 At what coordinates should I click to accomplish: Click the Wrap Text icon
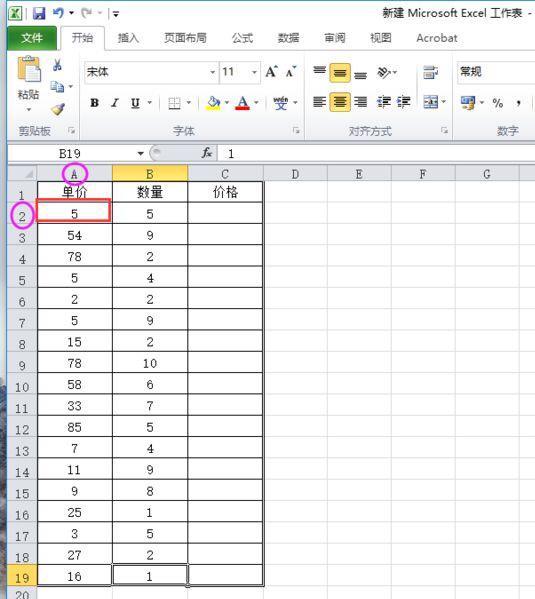tap(430, 72)
